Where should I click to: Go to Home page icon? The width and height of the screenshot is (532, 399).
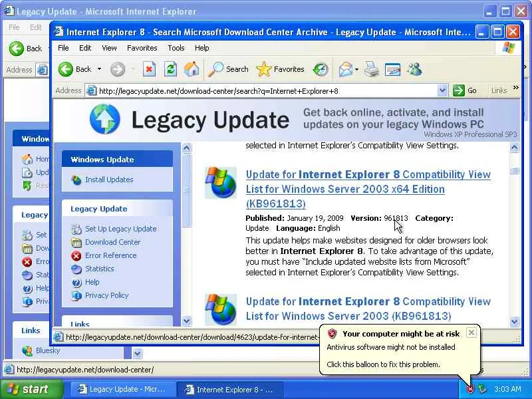pyautogui.click(x=192, y=69)
